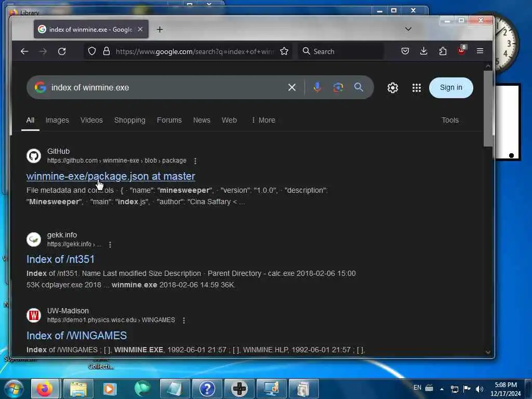Open Google quick settings gear
This screenshot has width=532, height=399.
pos(393,88)
